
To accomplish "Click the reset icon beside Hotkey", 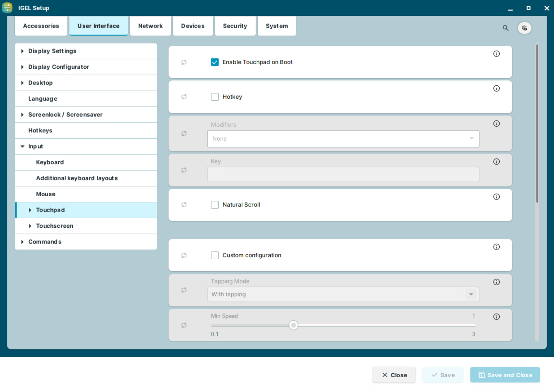I will (x=184, y=97).
